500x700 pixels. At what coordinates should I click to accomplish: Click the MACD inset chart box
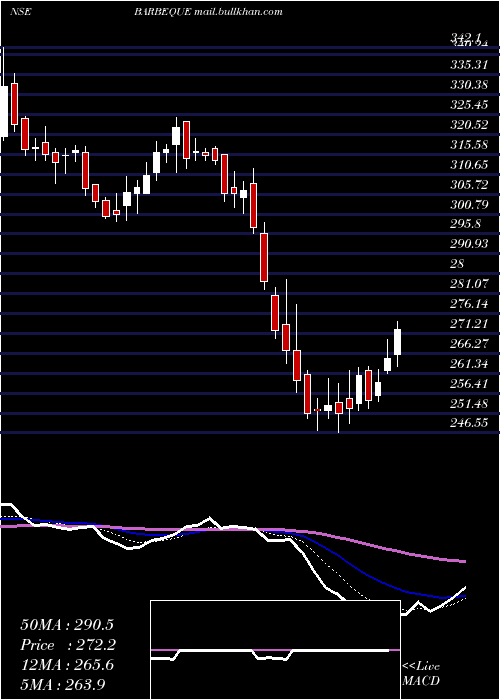pyautogui.click(x=275, y=650)
